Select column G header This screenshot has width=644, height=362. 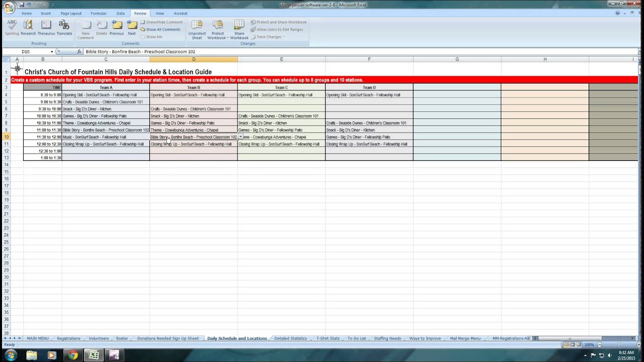pos(457,59)
